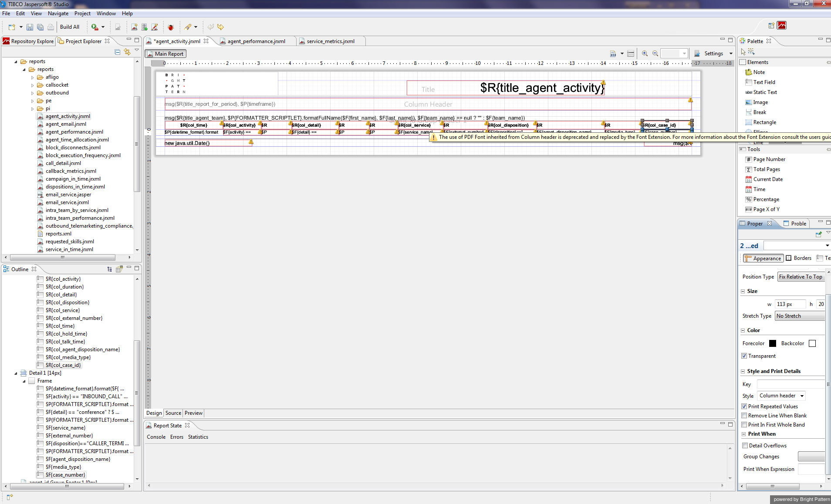
Task: Open the Navigate menu
Action: (58, 13)
